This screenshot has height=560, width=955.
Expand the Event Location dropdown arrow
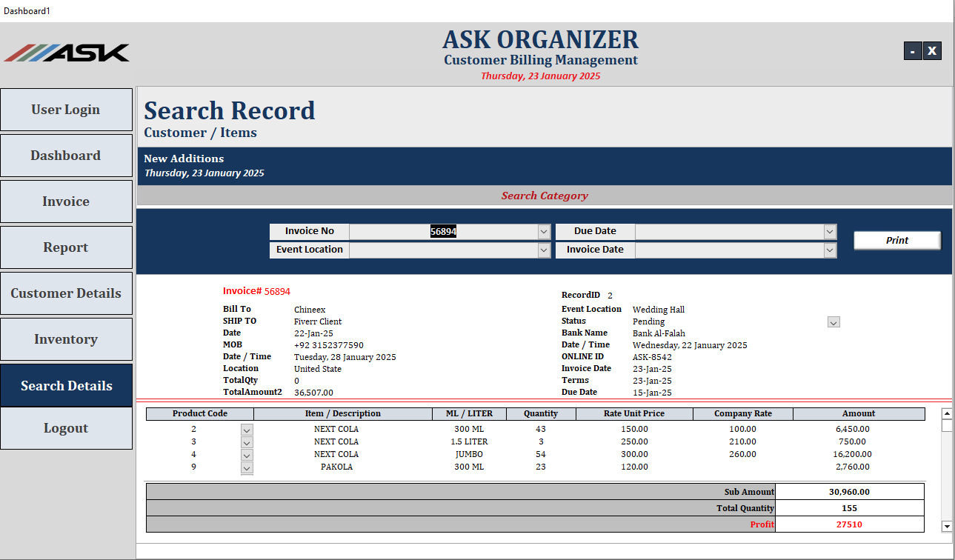click(x=544, y=250)
